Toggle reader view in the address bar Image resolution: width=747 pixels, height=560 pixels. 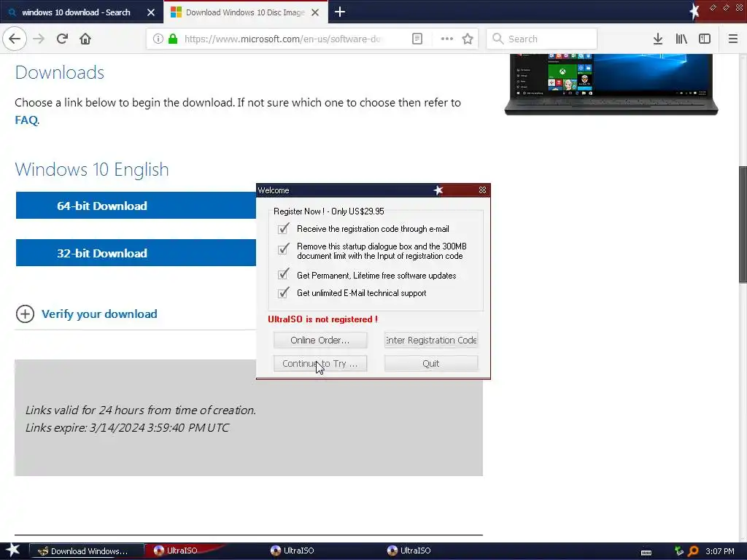[x=417, y=39]
